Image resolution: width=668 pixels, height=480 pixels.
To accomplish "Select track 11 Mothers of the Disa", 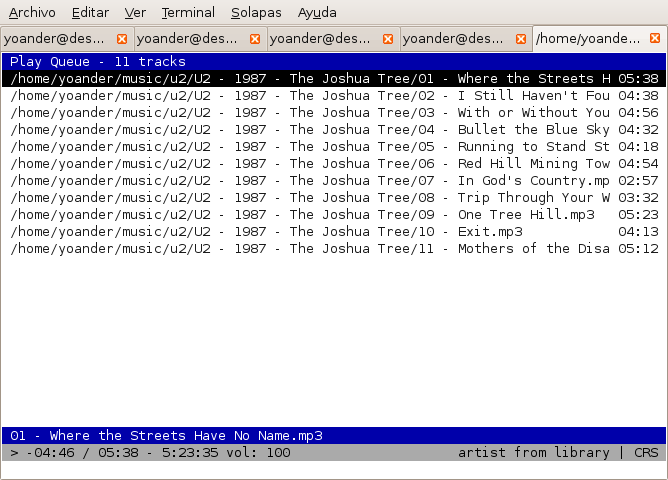I will pos(334,249).
